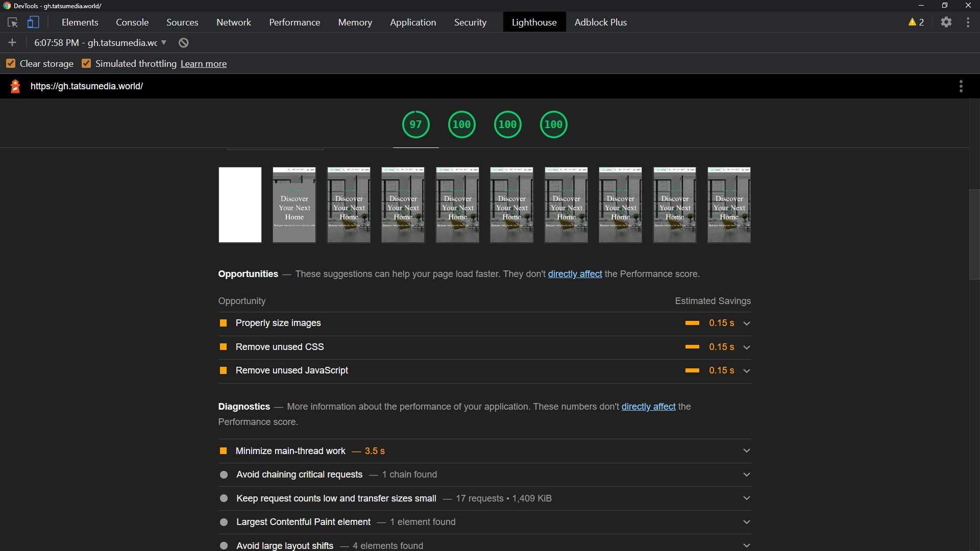The height and width of the screenshot is (551, 980).
Task: Open DevTools settings gear
Action: point(946,22)
